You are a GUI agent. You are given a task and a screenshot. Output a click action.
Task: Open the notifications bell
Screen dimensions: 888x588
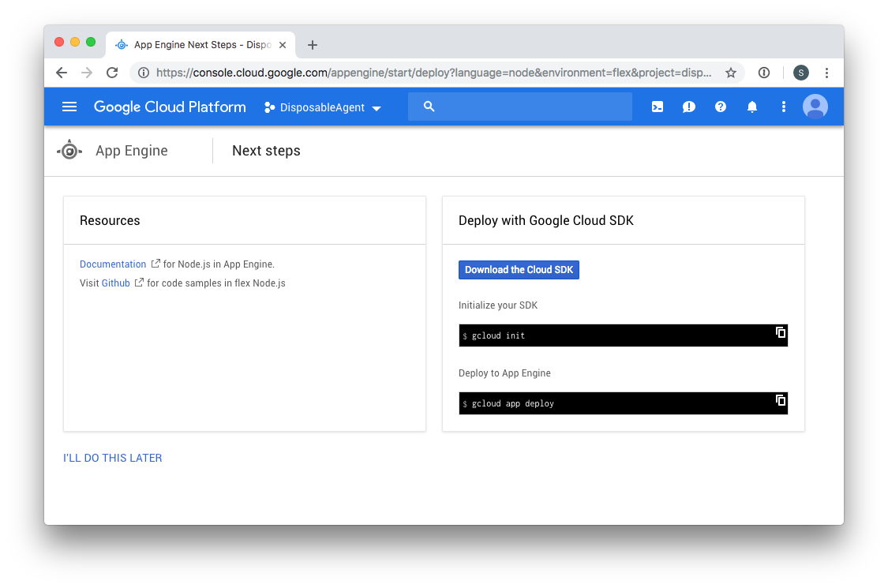[x=751, y=107]
